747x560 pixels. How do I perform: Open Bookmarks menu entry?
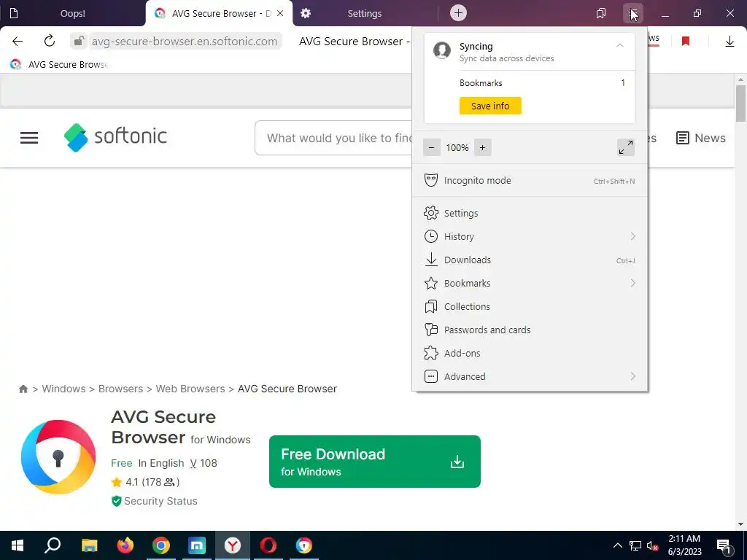pos(530,284)
